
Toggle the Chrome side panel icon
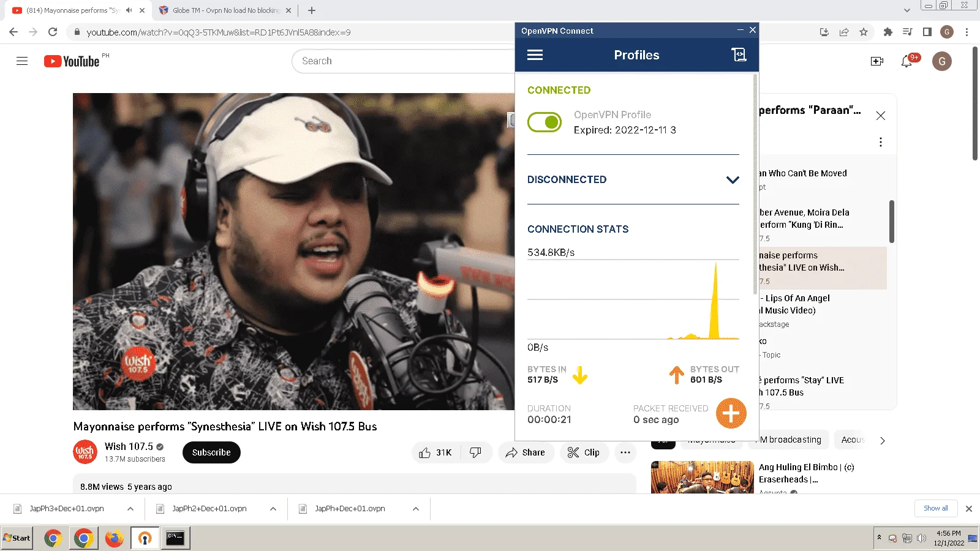point(927,32)
